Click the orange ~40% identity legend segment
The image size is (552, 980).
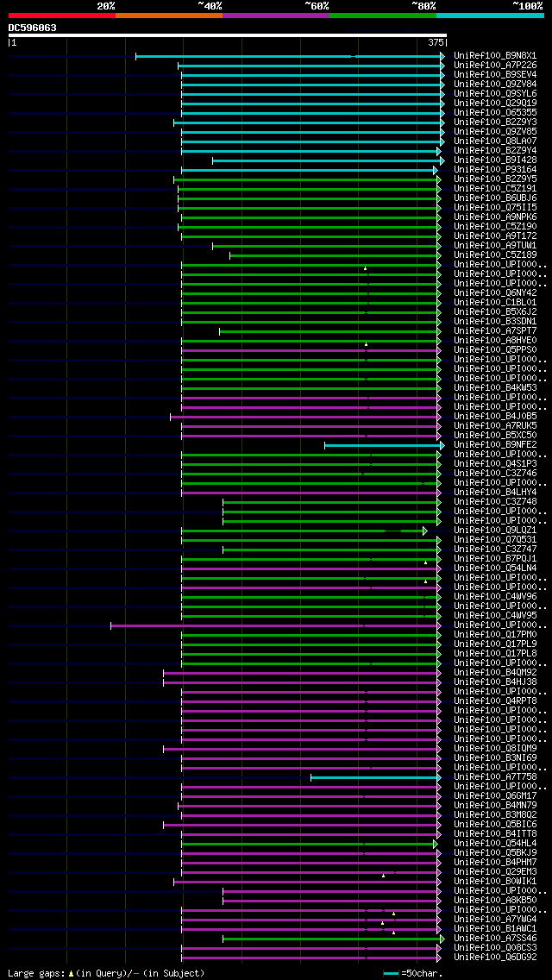169,15
